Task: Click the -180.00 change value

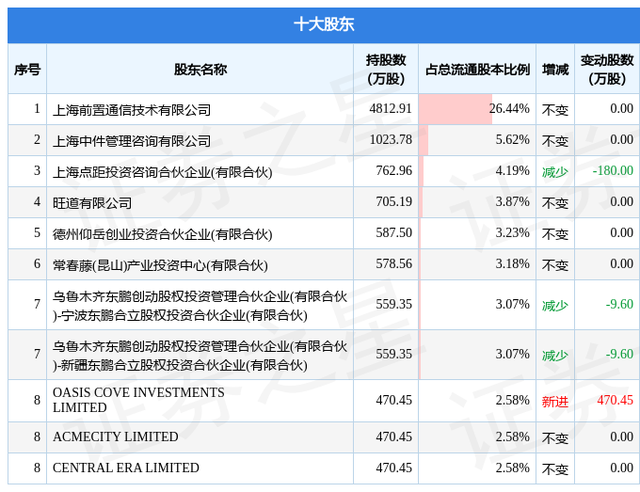Action: [x=612, y=171]
